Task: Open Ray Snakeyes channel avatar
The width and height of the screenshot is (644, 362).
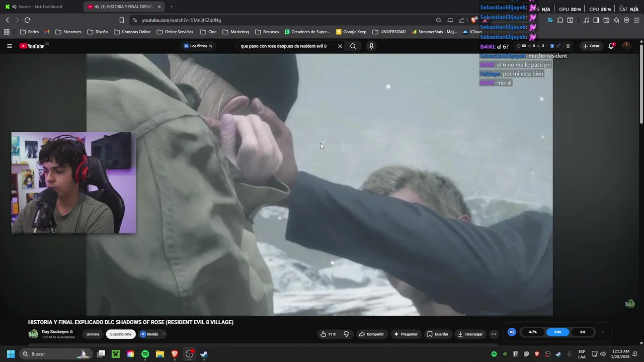Action: click(x=33, y=334)
